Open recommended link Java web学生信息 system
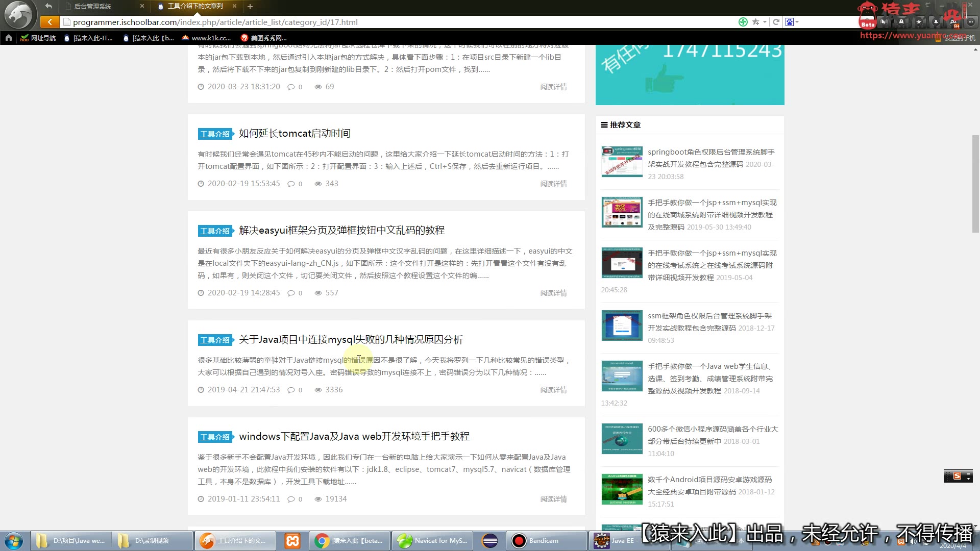980x551 pixels. click(710, 379)
